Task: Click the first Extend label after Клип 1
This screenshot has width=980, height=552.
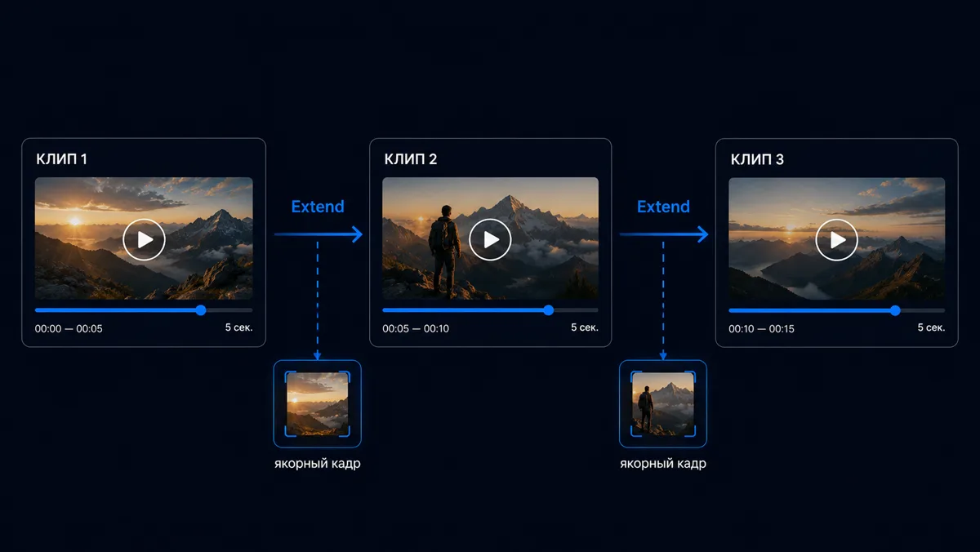Action: click(x=318, y=207)
